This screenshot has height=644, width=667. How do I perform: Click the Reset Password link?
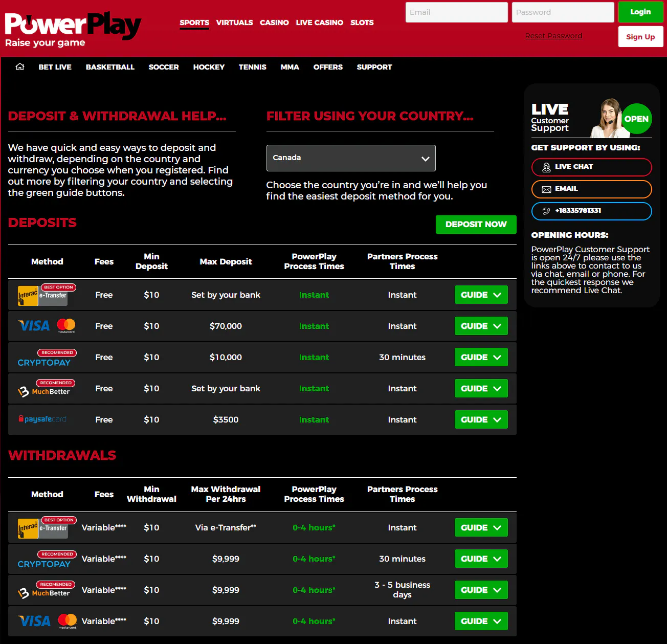point(553,36)
